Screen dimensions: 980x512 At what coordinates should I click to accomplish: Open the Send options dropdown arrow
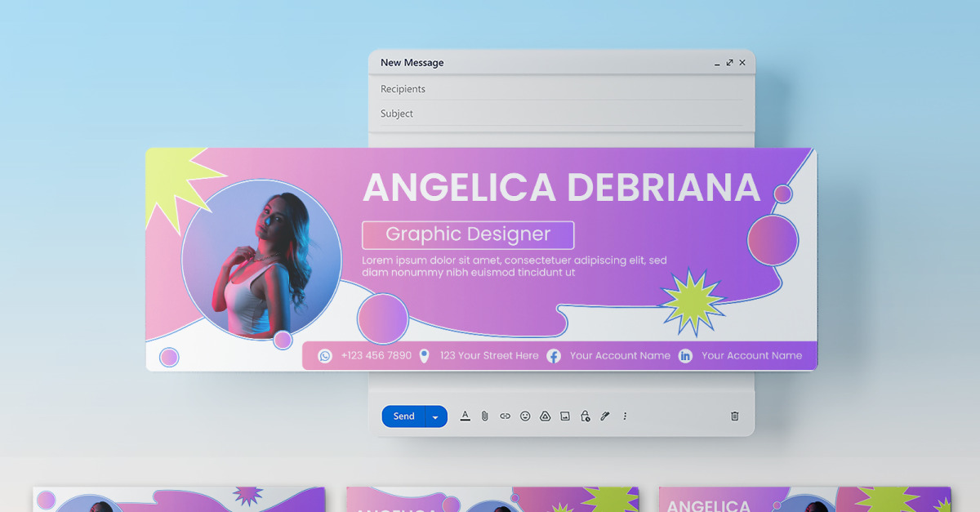pyautogui.click(x=435, y=416)
